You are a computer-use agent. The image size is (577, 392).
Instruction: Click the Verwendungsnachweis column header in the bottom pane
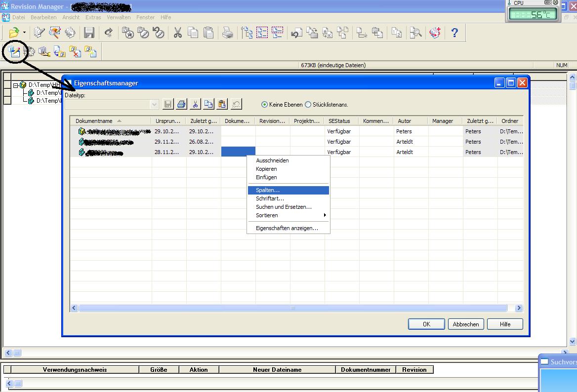point(75,370)
